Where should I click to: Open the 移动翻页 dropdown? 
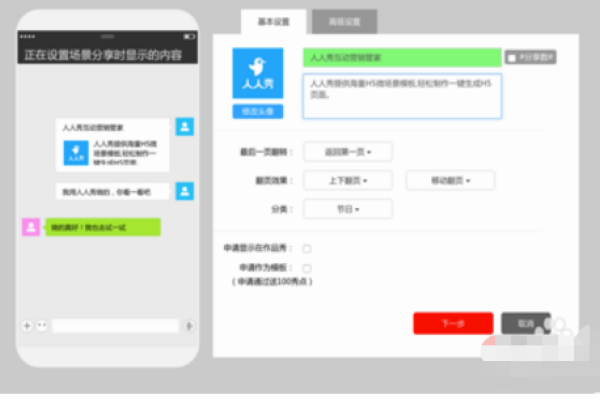(x=450, y=180)
